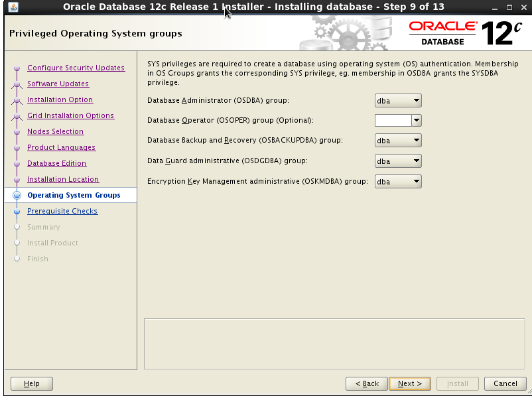Viewport: 532px width, 398px height.
Task: Click the Database Administrator (OSDBA) group label
Action: tap(218, 100)
